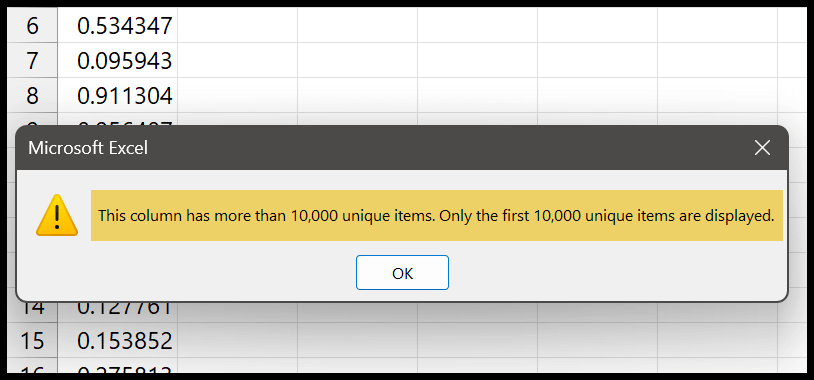The width and height of the screenshot is (814, 380).
Task: Click the 10,000 unique items warning message
Action: pos(437,215)
